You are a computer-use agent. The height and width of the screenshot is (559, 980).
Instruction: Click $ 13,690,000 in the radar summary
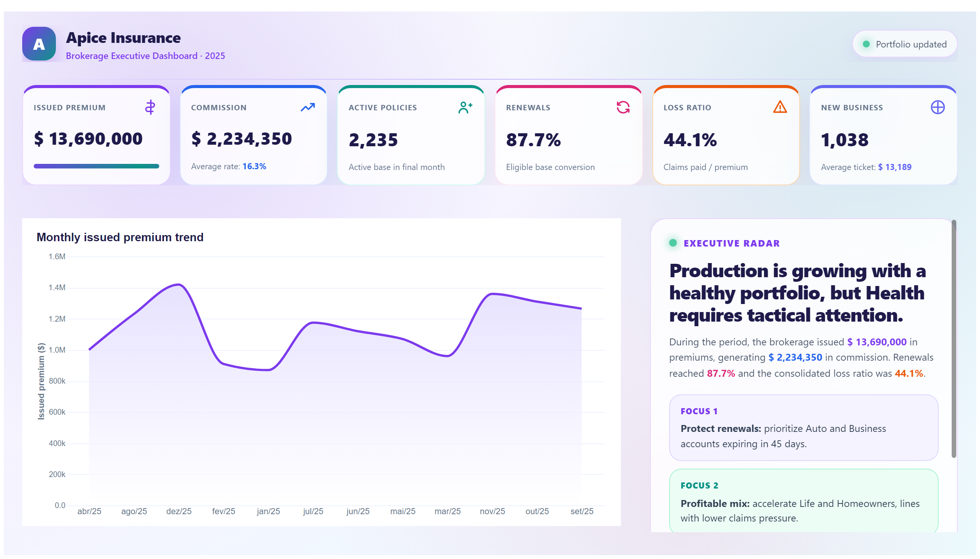tap(876, 342)
